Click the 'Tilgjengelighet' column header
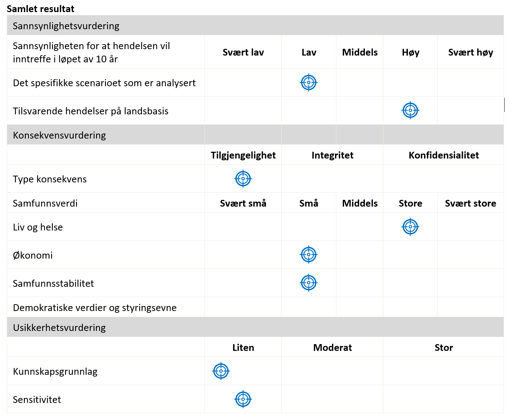 click(x=243, y=155)
